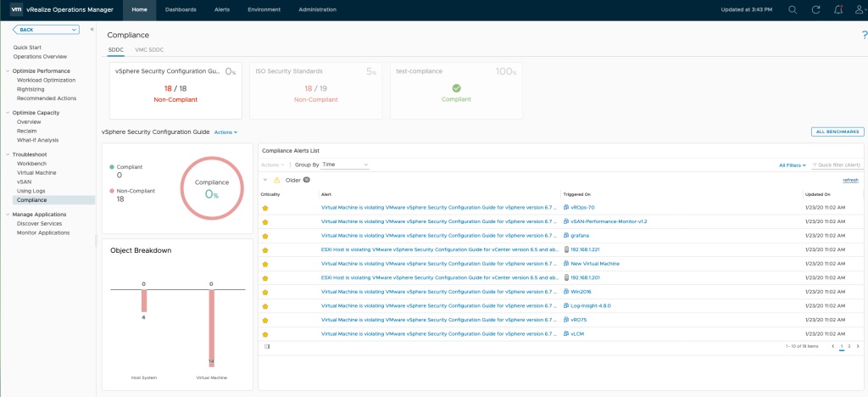Screen dimensions: 868x397
Task: Open the All Filters dropdown
Action: [793, 165]
